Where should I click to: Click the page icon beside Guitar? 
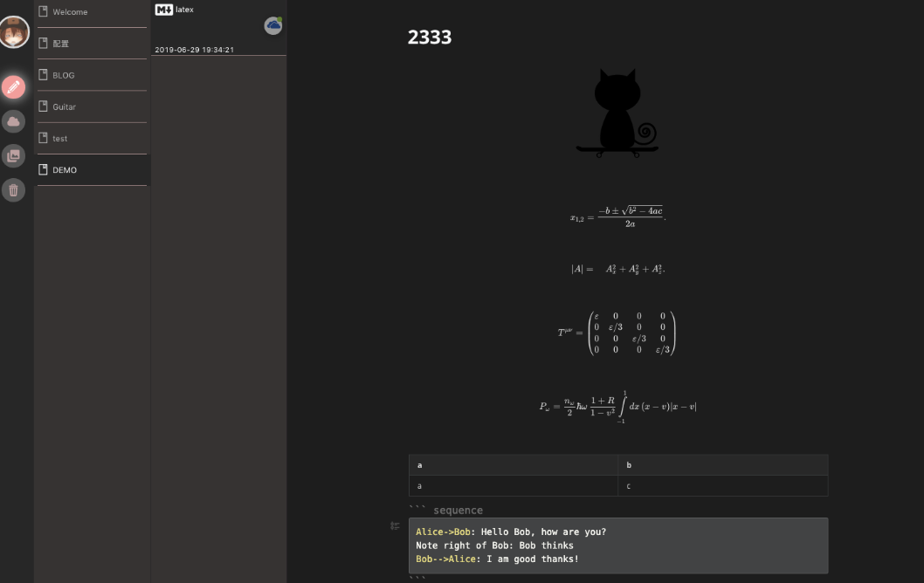(x=43, y=106)
